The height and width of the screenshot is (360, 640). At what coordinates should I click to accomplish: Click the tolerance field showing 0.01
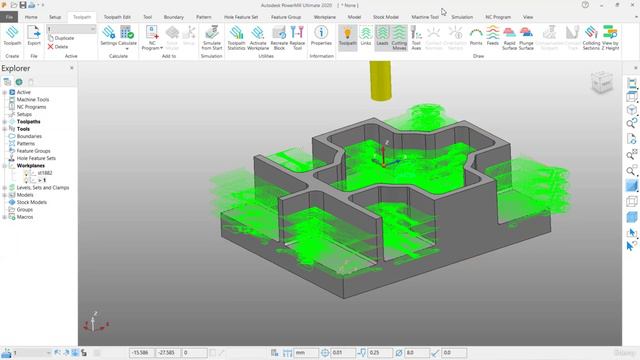(343, 353)
